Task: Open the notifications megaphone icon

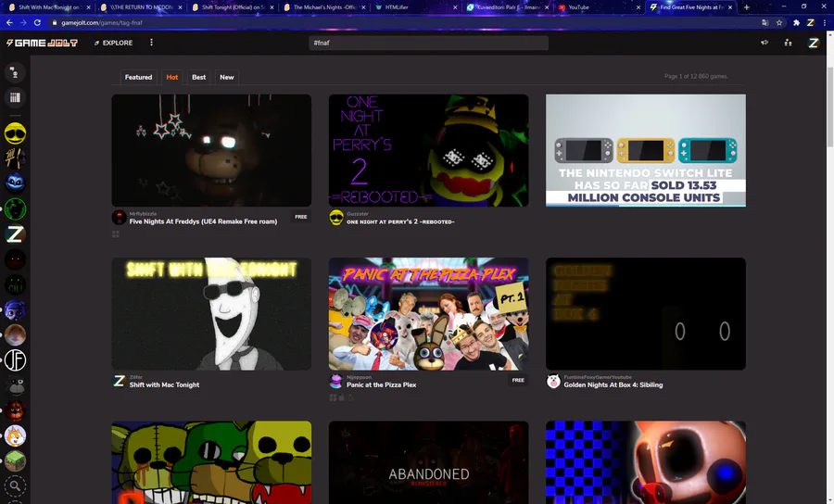Action: click(764, 43)
